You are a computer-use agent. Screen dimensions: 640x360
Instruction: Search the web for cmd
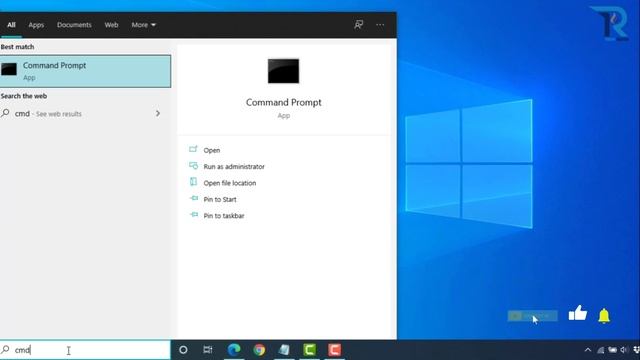point(85,113)
